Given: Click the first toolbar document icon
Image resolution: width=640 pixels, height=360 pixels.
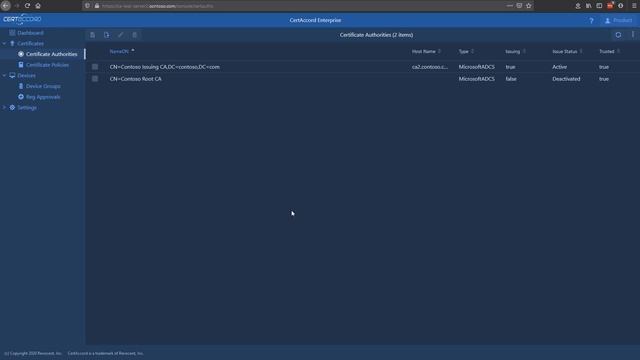Looking at the screenshot, I should click(93, 35).
